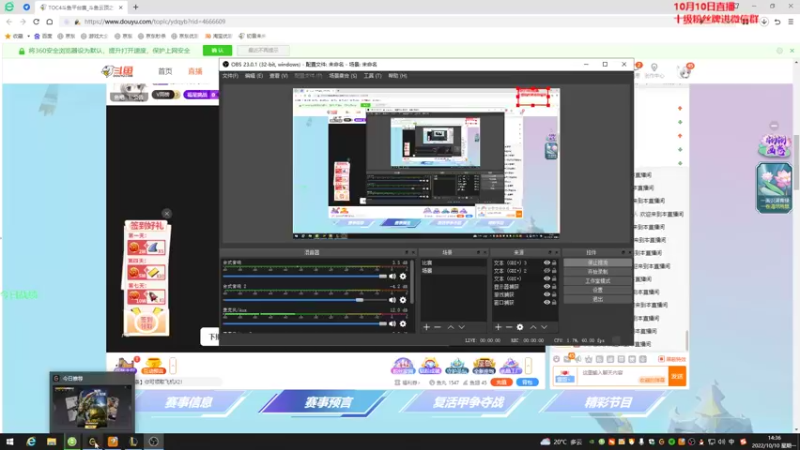Open OBS icon in Windows taskbar
Viewport: 800px width, 450px height.
click(154, 442)
